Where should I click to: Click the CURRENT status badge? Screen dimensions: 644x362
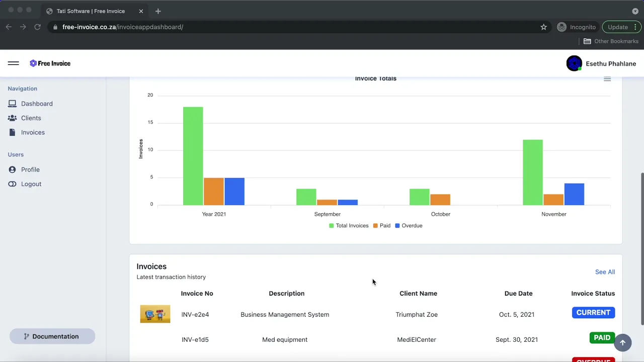[x=593, y=313]
